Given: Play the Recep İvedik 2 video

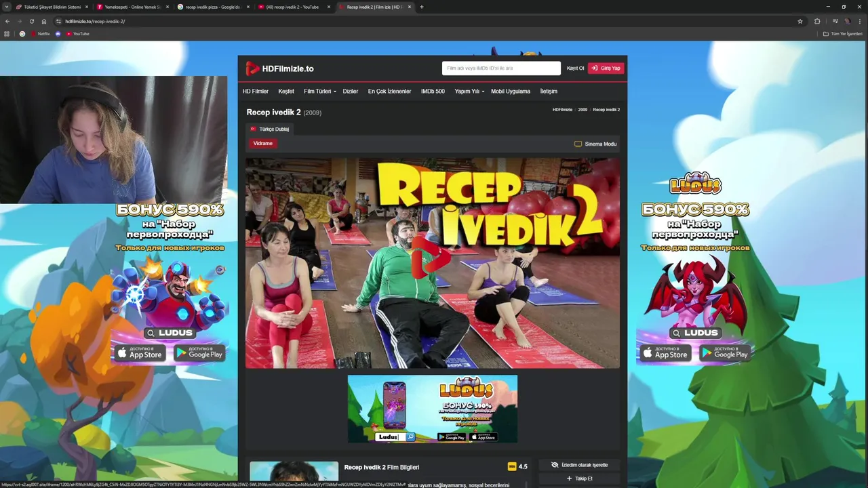Looking at the screenshot, I should pyautogui.click(x=431, y=258).
